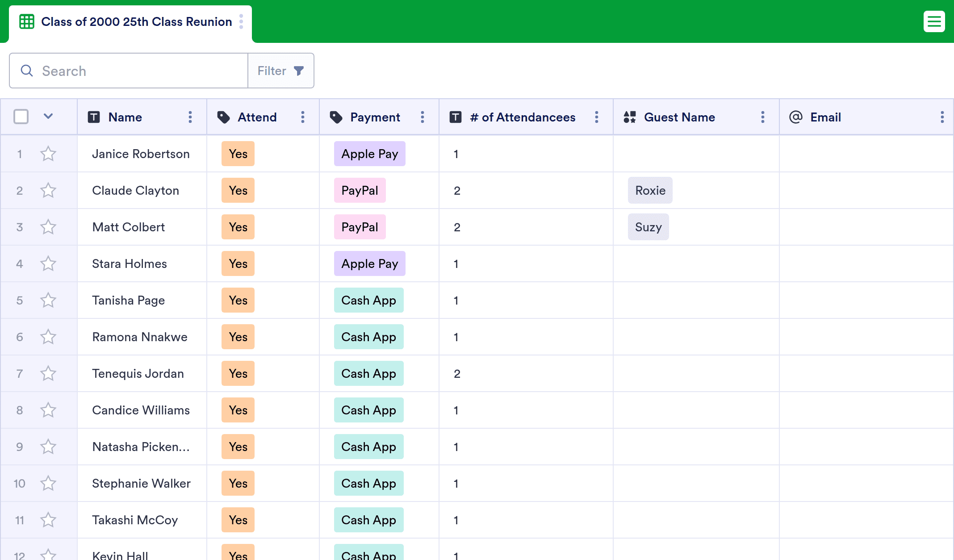
Task: Click the Filter button
Action: [x=281, y=71]
